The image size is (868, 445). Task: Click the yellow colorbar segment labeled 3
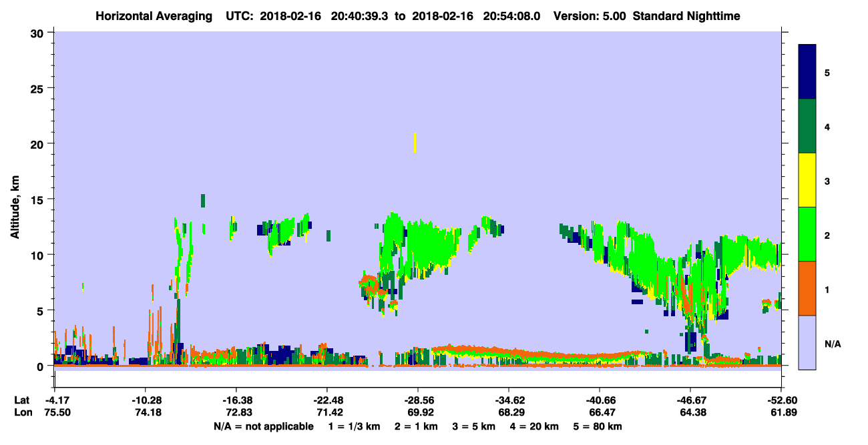tap(807, 180)
